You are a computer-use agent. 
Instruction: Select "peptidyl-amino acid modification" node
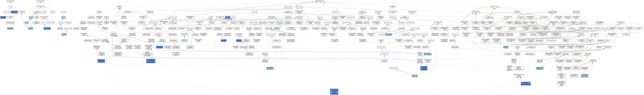[x=601, y=41]
